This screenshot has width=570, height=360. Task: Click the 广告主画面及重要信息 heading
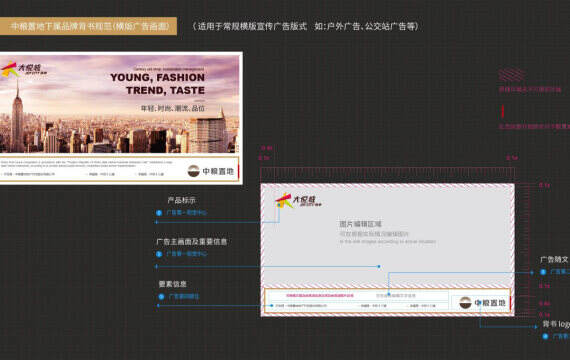point(192,241)
